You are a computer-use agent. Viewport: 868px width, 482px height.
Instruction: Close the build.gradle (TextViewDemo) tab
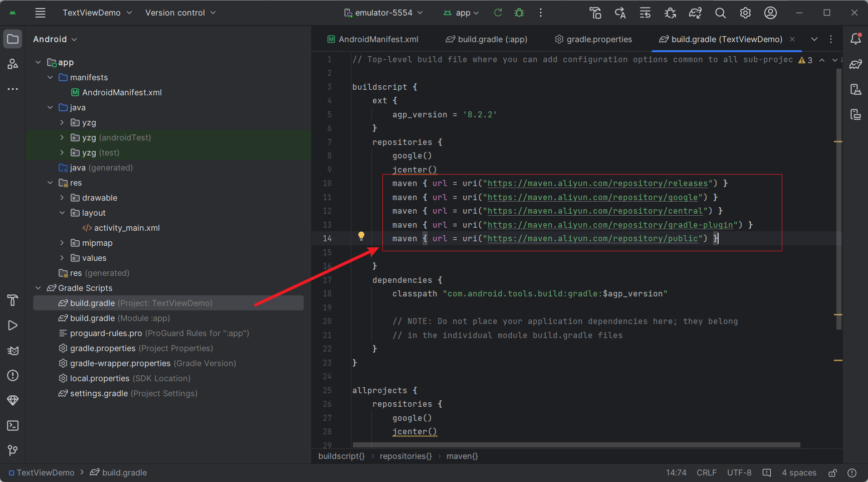coord(792,39)
